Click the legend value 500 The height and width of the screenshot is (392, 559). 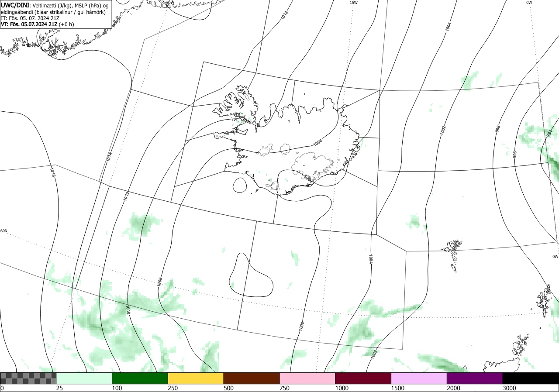click(228, 388)
